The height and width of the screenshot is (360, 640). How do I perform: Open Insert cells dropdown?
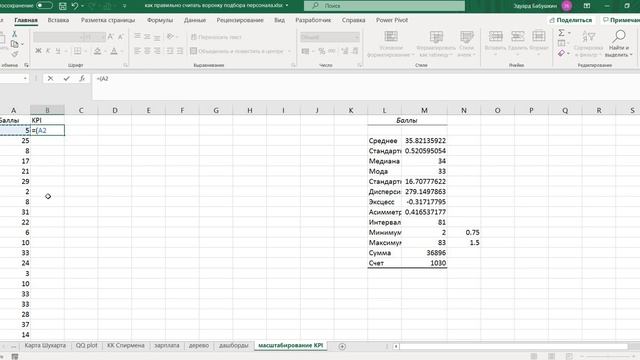(496, 42)
